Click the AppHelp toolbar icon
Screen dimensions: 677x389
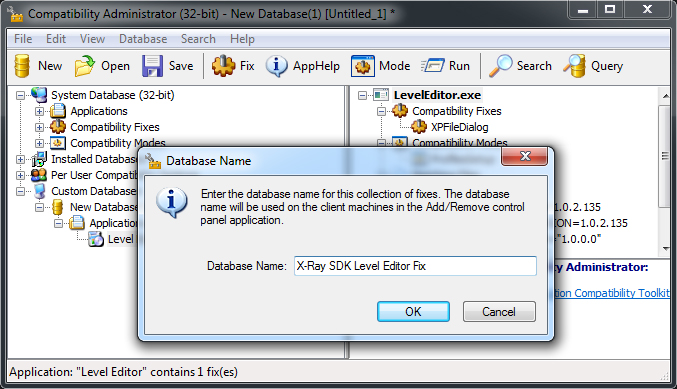276,66
